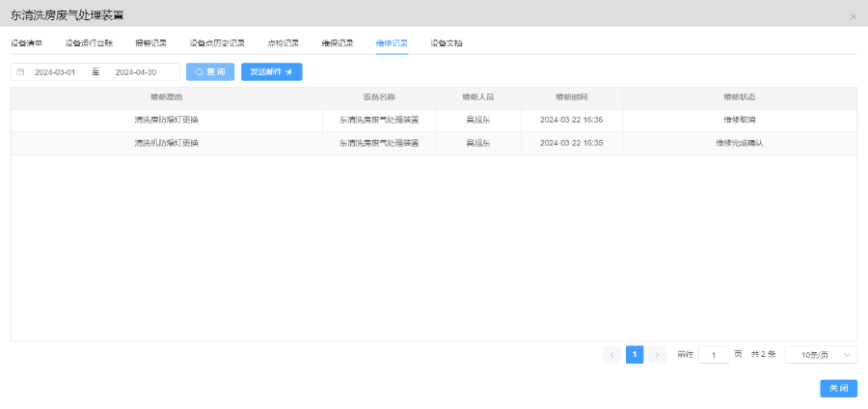Open the 设备文档 tab
The width and height of the screenshot is (868, 409).
[x=447, y=43]
